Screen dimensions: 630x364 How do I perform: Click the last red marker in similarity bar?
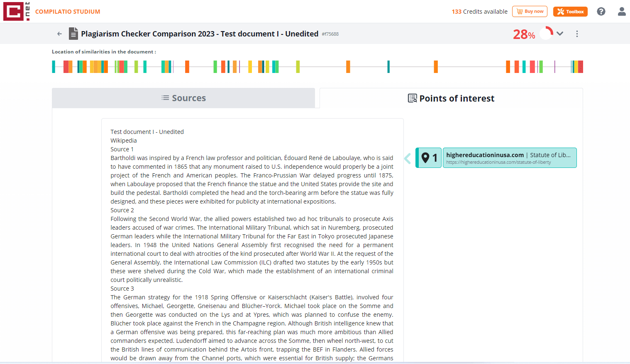581,67
